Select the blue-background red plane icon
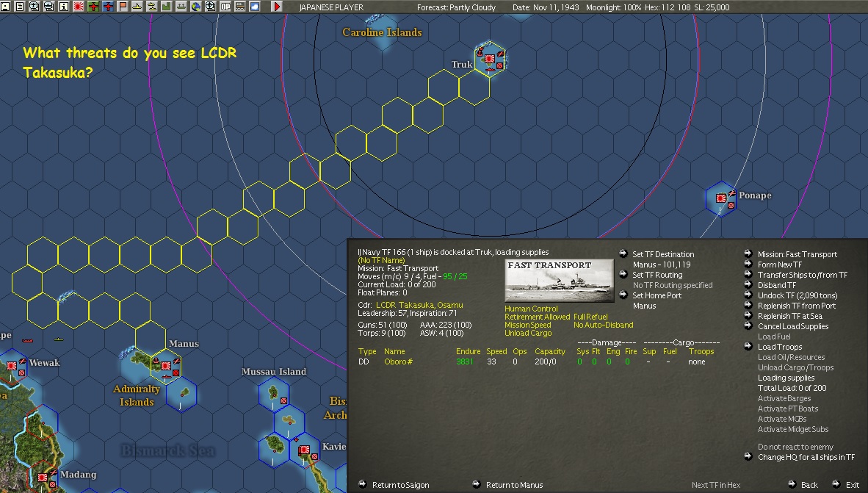Screen dimensions: 868x493 (x=108, y=7)
